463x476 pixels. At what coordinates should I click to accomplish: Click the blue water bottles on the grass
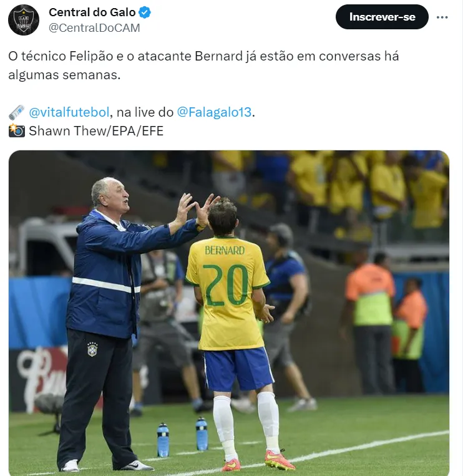182,437
